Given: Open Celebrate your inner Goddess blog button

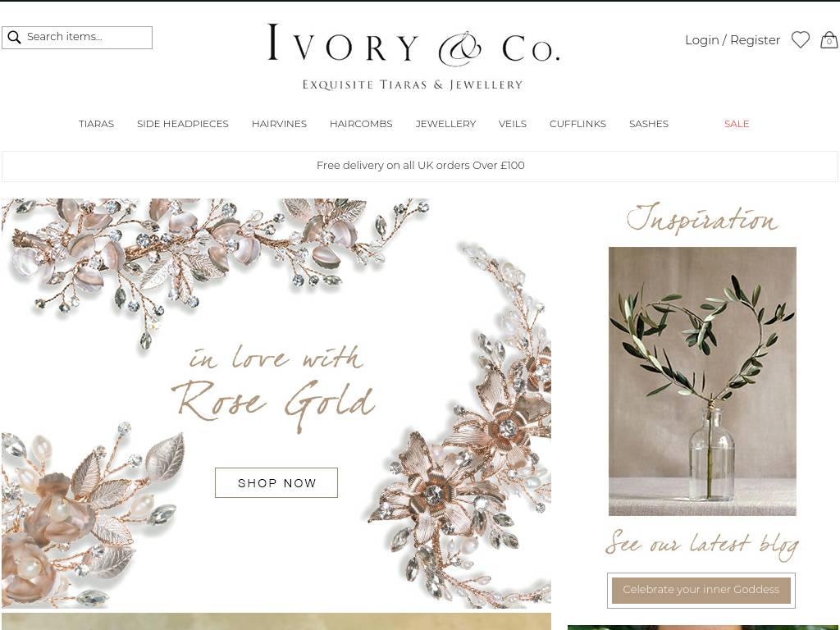Looking at the screenshot, I should 701,590.
